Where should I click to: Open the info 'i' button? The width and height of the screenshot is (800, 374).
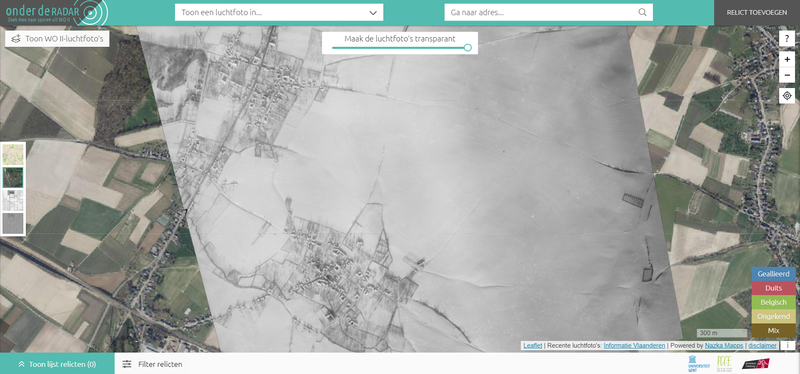pyautogui.click(x=787, y=345)
